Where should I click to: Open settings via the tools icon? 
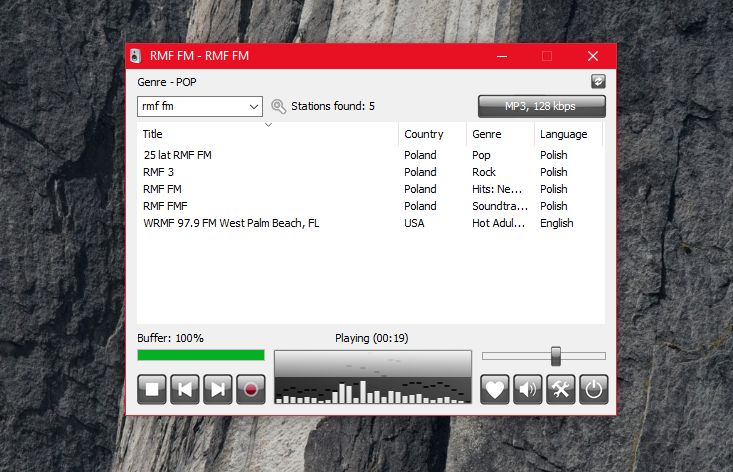pyautogui.click(x=560, y=390)
